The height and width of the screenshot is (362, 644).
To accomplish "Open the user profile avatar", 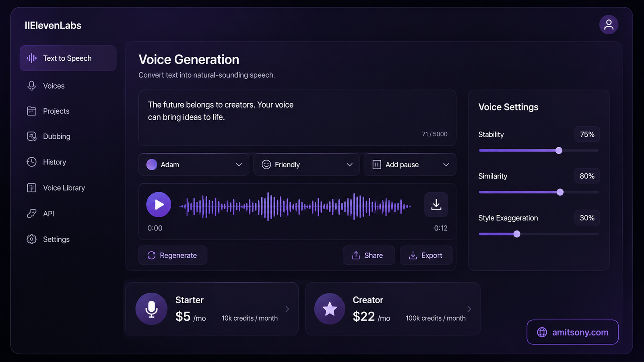I will (609, 25).
